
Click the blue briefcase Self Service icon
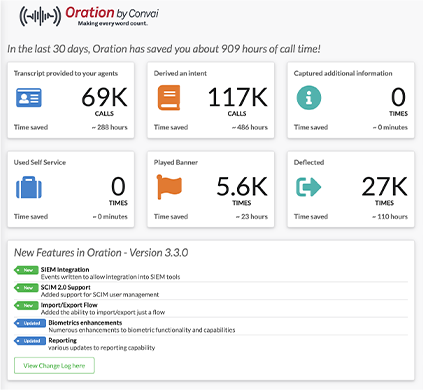coord(29,187)
